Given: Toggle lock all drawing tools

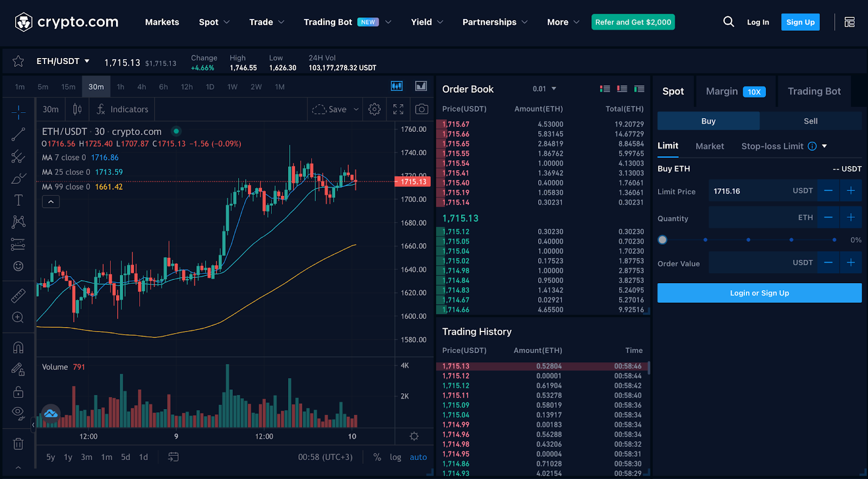Looking at the screenshot, I should point(18,392).
